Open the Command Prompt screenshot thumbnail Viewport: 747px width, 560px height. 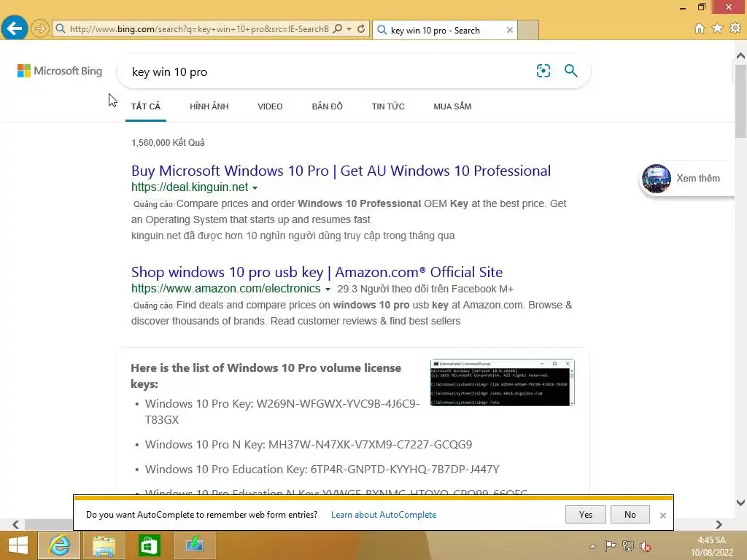point(502,382)
